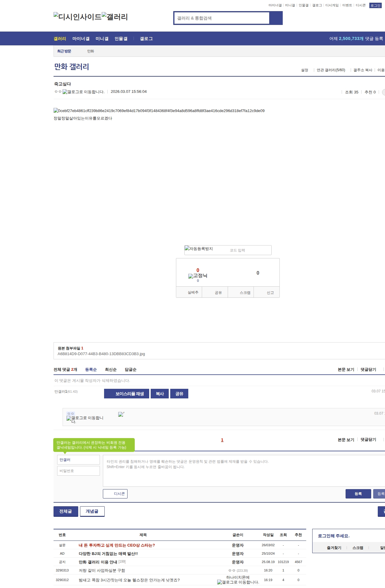Click 갤주소 복사

(363, 70)
